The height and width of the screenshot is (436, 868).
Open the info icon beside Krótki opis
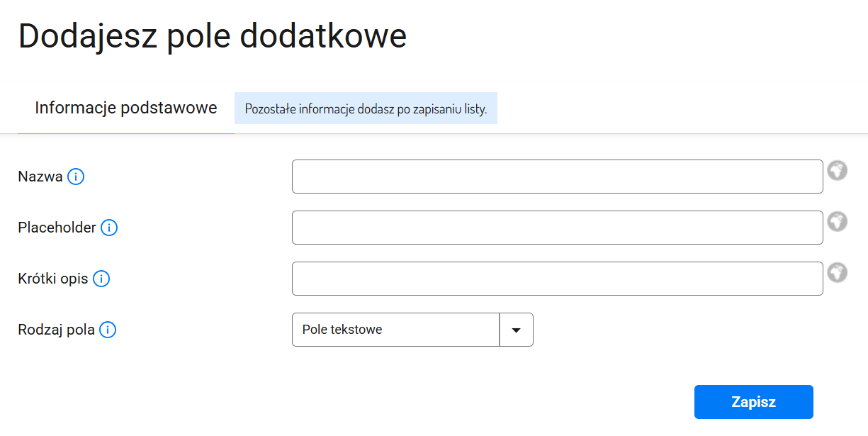point(101,279)
